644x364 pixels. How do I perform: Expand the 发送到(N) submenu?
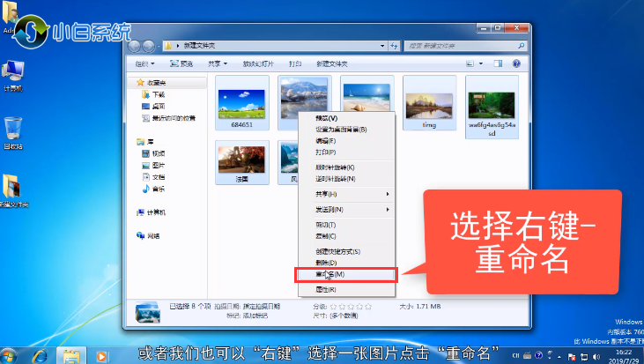[x=346, y=210]
